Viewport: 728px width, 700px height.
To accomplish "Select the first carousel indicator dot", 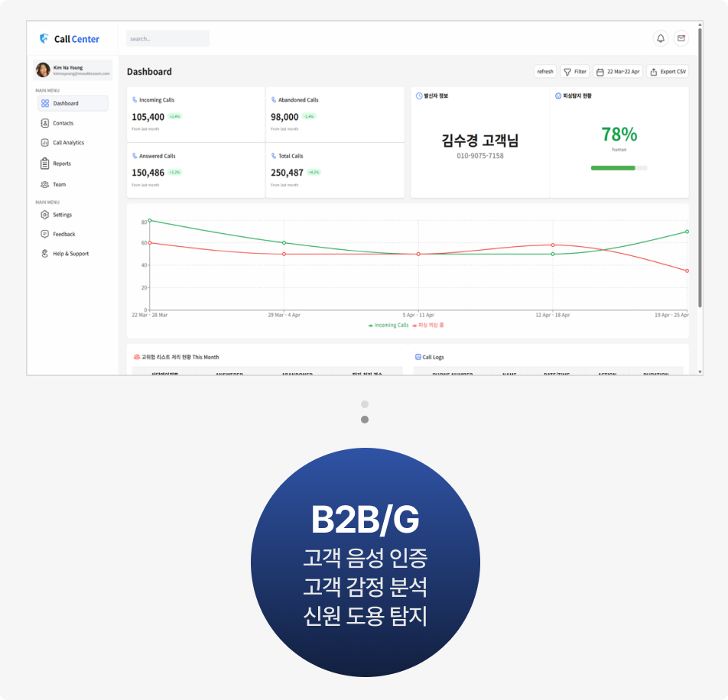I will coord(365,404).
